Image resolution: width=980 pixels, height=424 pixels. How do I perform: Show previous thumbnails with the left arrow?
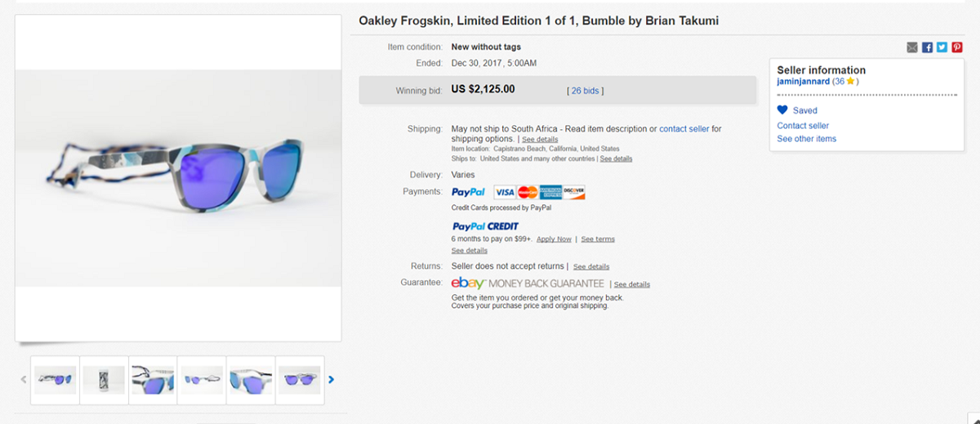[x=24, y=379]
